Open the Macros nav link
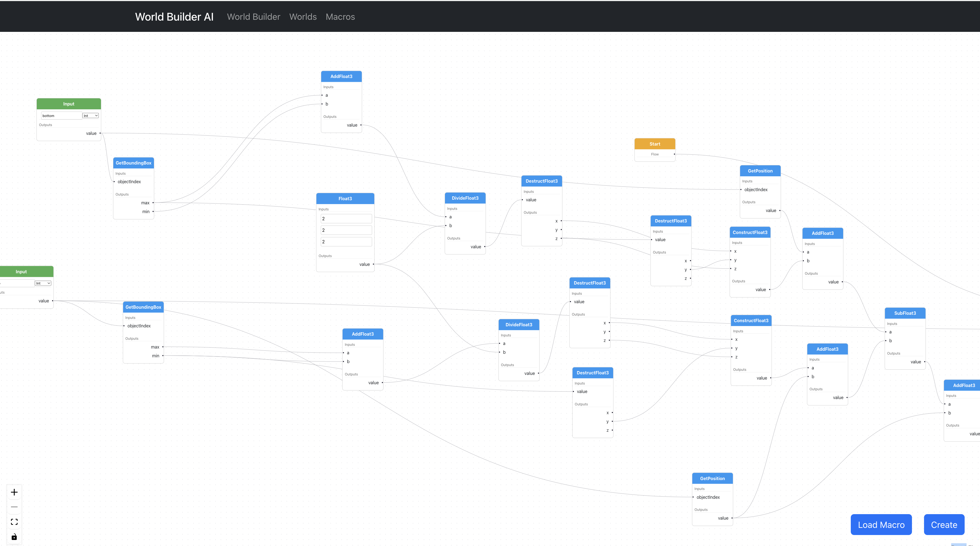The height and width of the screenshot is (546, 980). point(340,17)
